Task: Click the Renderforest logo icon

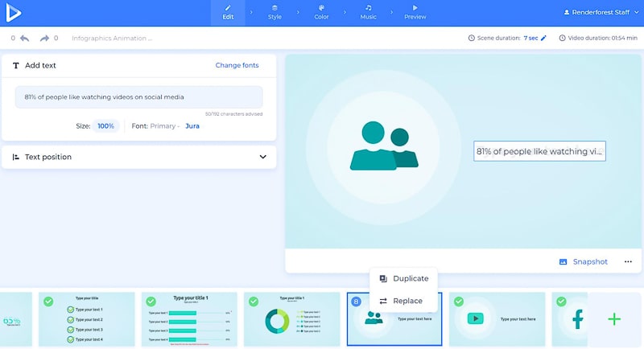Action: 14,13
